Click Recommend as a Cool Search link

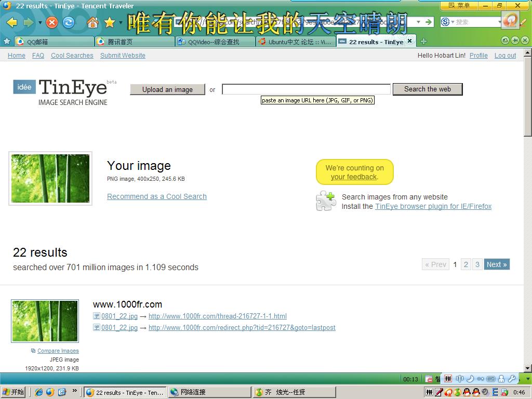coord(157,196)
